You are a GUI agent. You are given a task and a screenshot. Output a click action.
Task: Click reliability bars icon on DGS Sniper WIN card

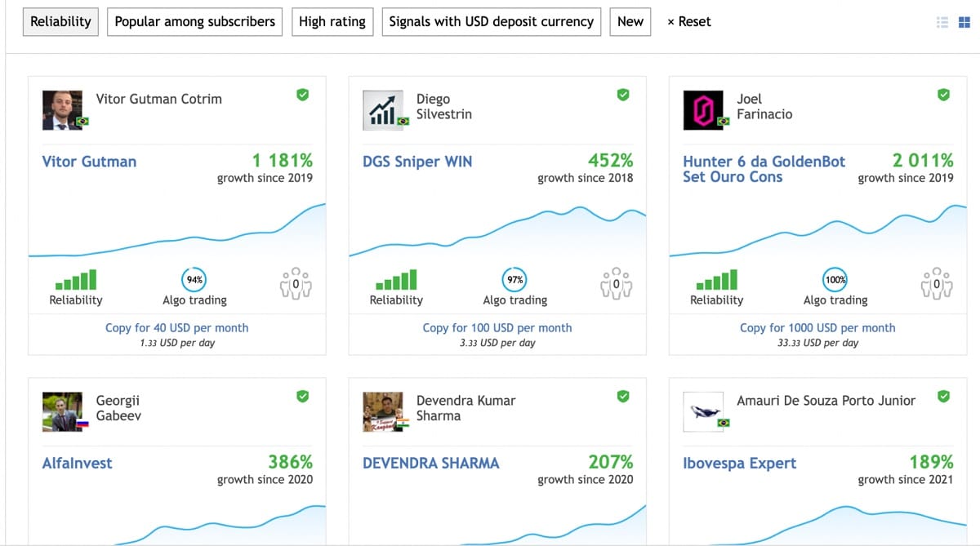point(396,280)
